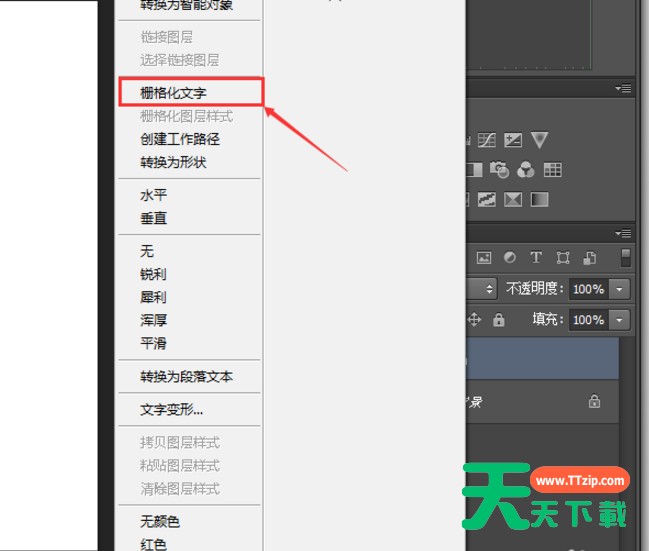Select 转换为形状 in the context menu
Viewport: 649px width, 551px height.
tap(174, 162)
